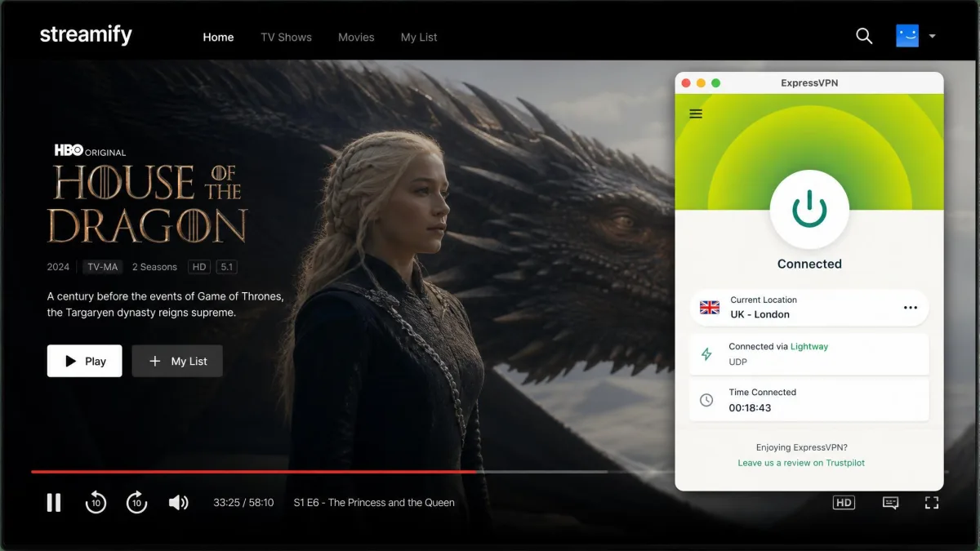
Task: Click Enjoying ExpressVPN? text
Action: click(801, 447)
